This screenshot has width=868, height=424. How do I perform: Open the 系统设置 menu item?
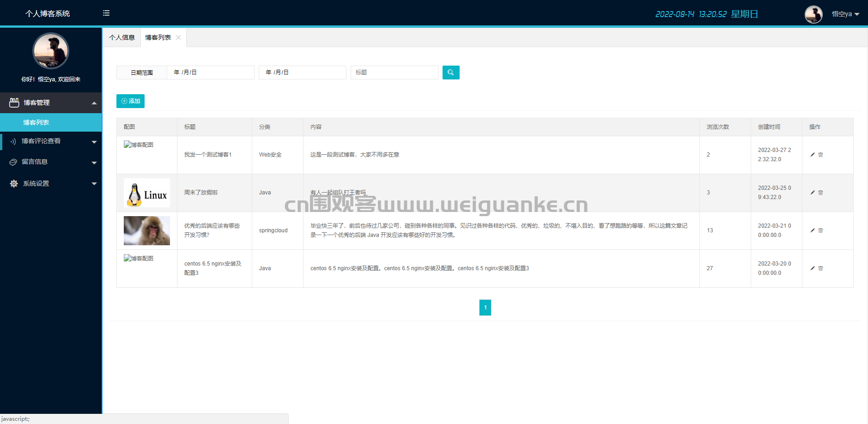click(x=51, y=183)
